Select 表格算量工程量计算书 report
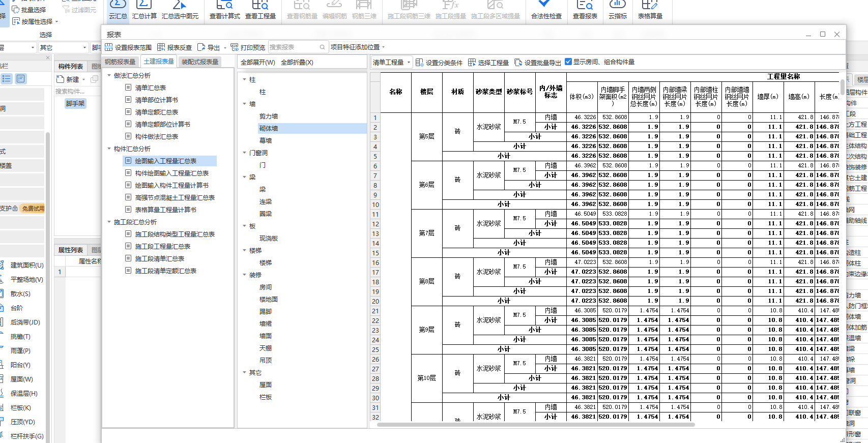Viewport: 868px width, 443px height. click(x=165, y=210)
